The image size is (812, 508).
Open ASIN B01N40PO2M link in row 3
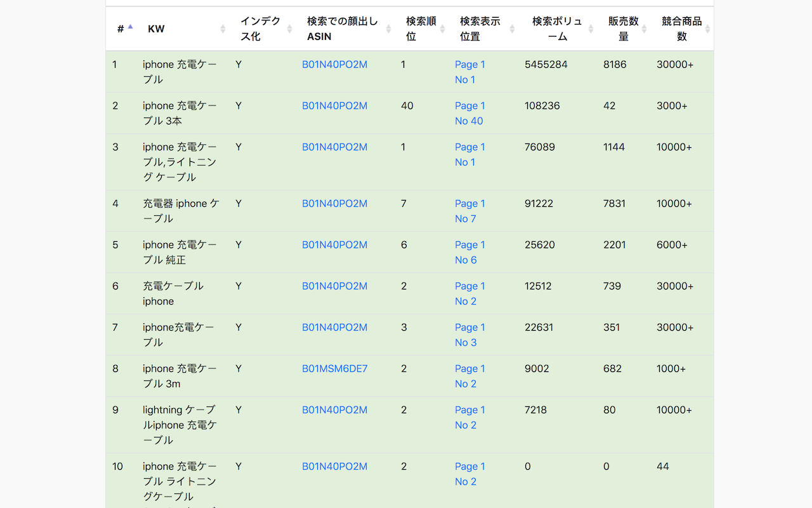point(334,147)
